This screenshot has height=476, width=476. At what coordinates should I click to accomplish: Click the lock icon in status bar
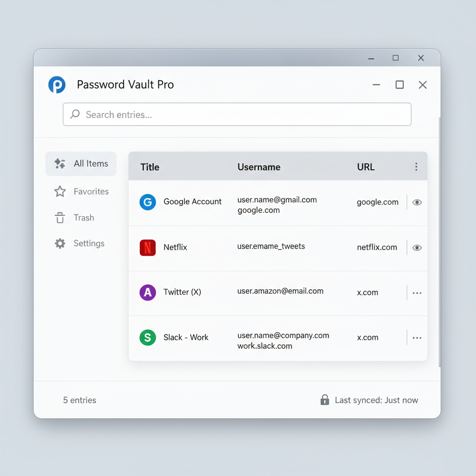[x=324, y=400]
